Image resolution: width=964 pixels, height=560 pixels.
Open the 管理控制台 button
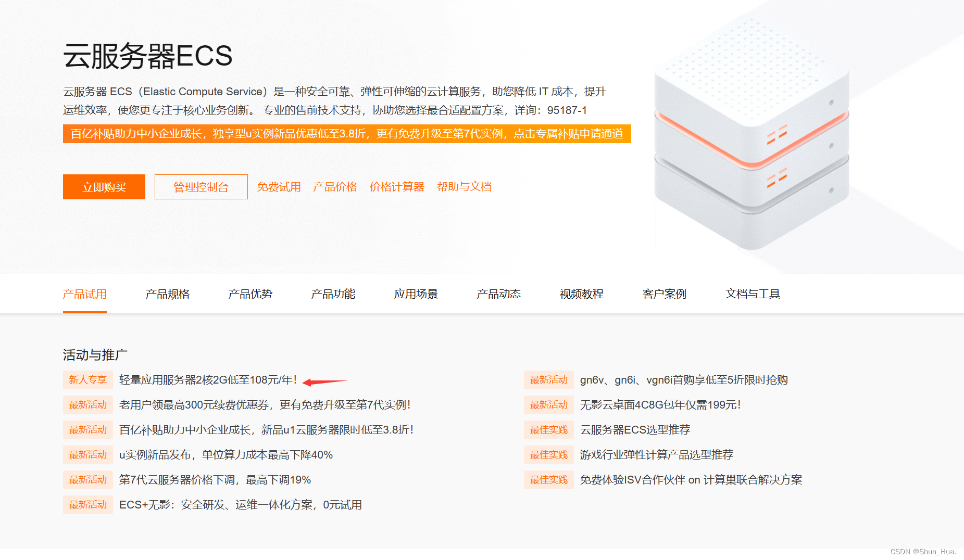[201, 187]
